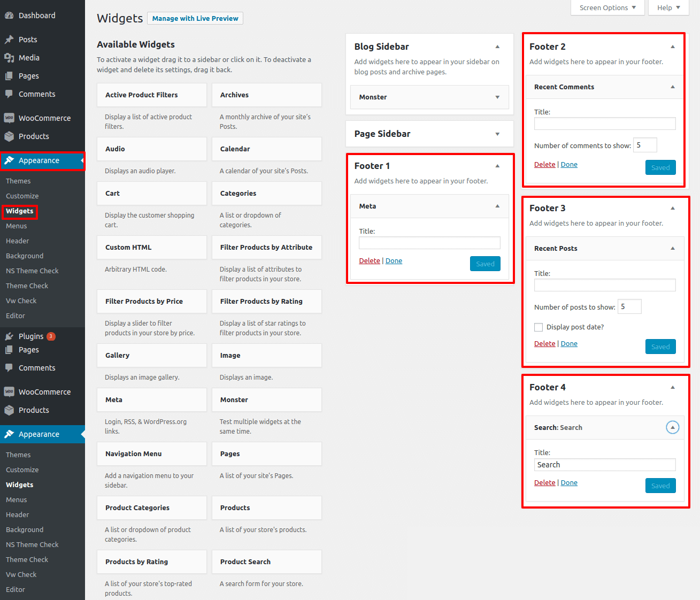Collapse the Recent Comments widget panel
700x600 pixels.
click(672, 87)
